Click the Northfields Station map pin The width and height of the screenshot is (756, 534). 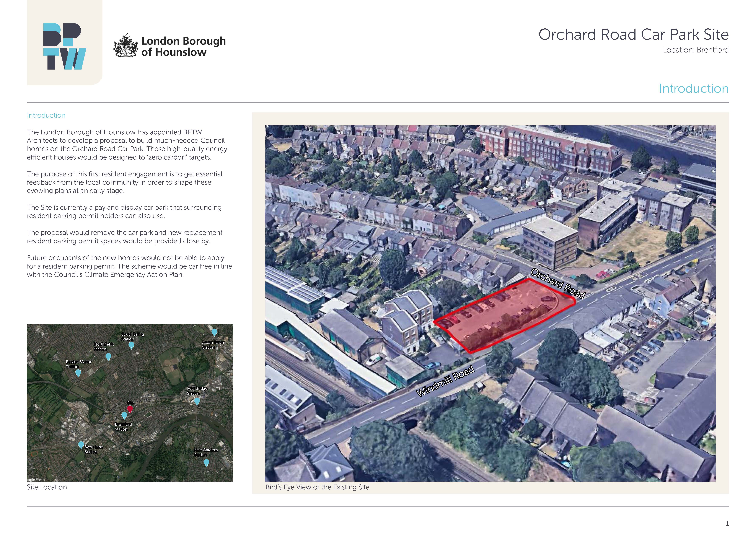[x=108, y=357]
